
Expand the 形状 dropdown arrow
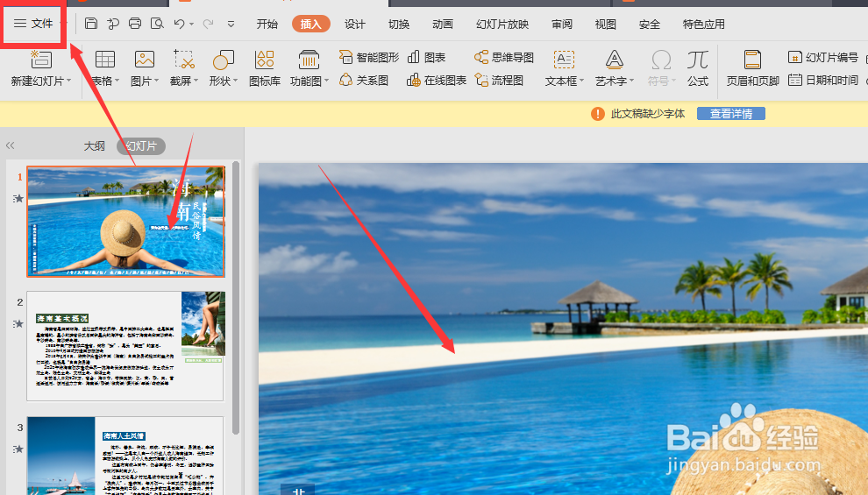pos(235,81)
